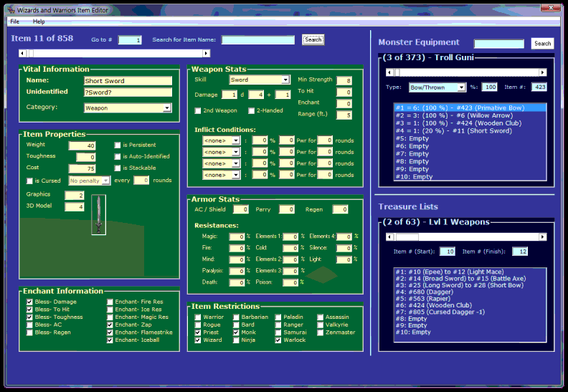This screenshot has width=568, height=392.
Task: Check Enchant- Fire Res
Action: click(x=110, y=302)
